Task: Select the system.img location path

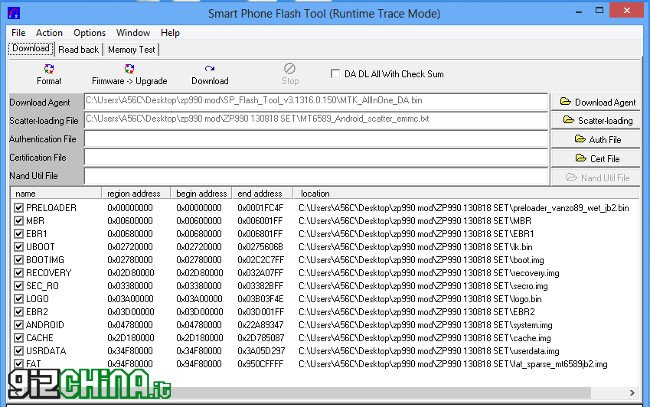Action: 425,325
